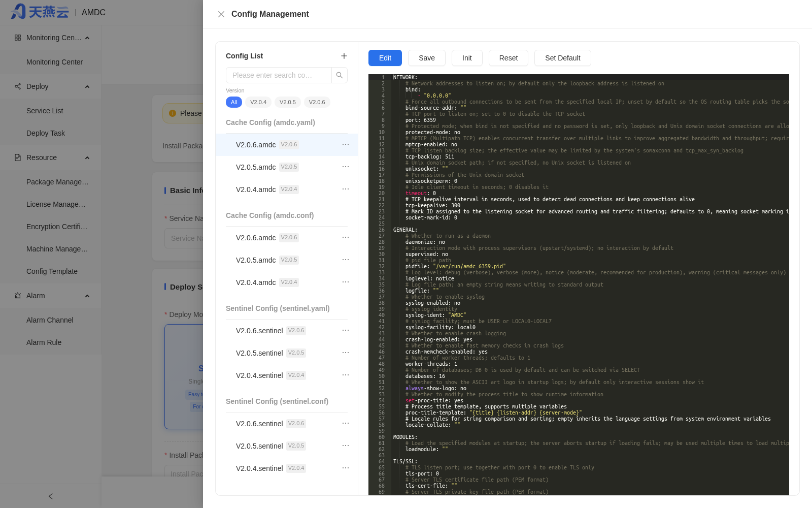Select V2.0.5.amdc under amdc.yaml configs
The height and width of the screenshot is (508, 812).
pos(287,167)
